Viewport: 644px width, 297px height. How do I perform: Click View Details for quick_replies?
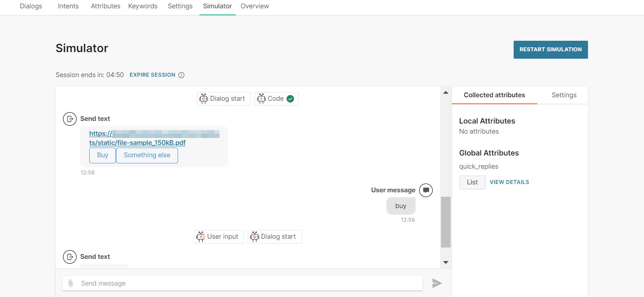(509, 182)
